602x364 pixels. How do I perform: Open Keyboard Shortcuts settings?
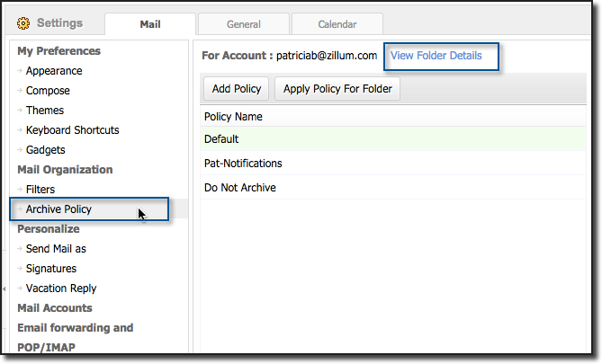[x=72, y=130]
